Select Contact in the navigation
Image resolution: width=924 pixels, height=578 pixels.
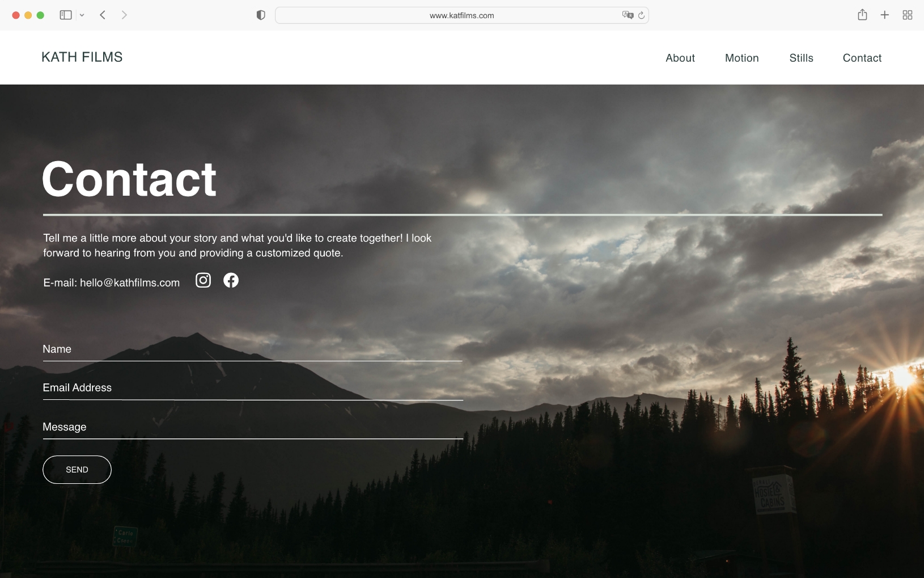point(862,58)
